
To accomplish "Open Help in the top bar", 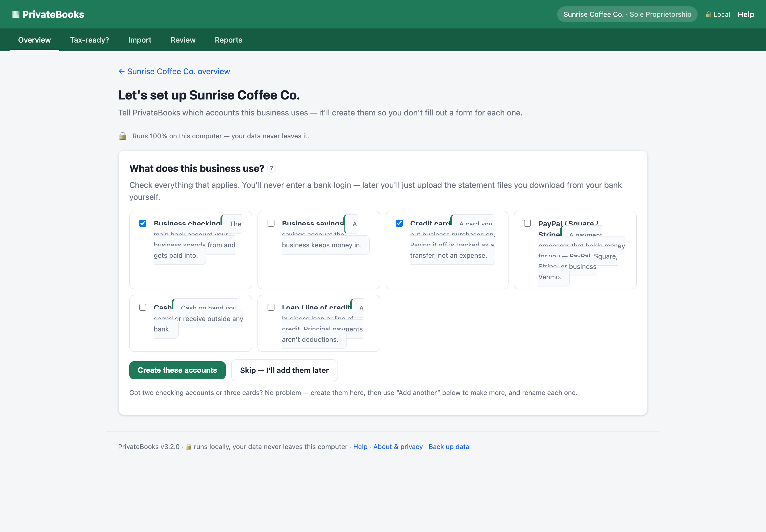I will click(x=746, y=14).
